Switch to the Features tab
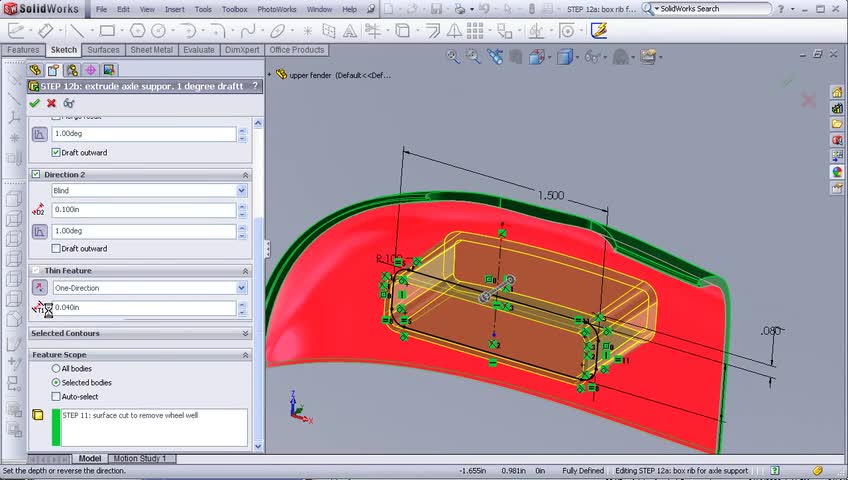The image size is (848, 480). [23, 50]
